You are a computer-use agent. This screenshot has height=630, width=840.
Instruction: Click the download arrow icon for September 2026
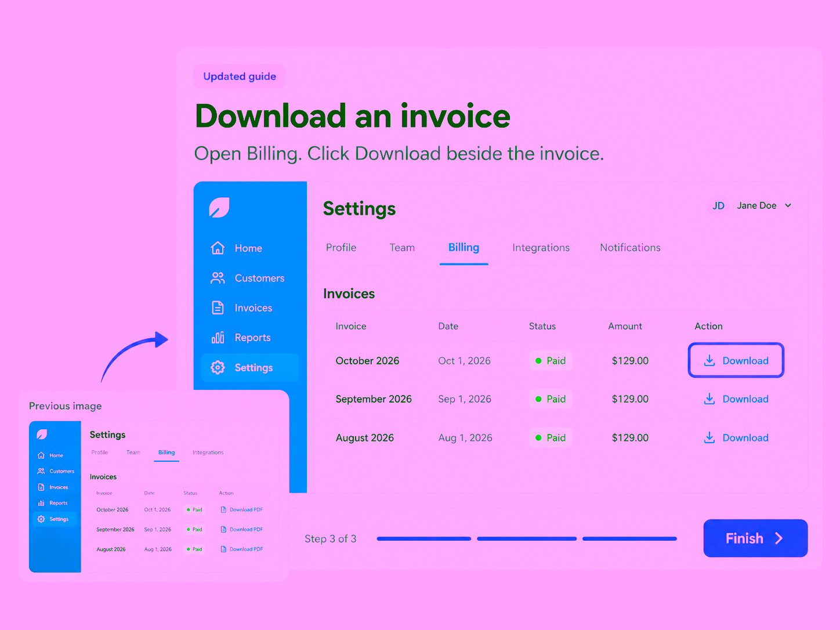pos(709,399)
